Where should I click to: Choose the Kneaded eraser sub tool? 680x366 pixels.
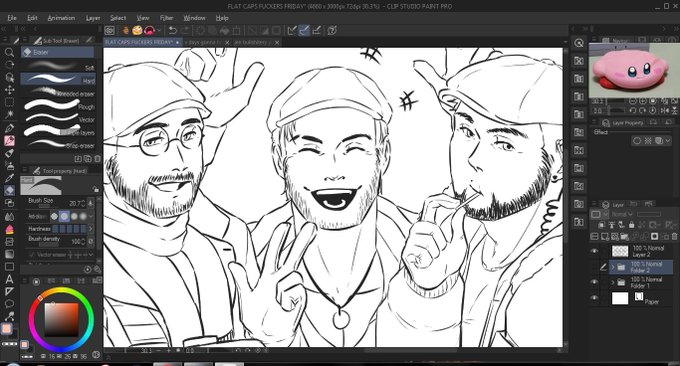58,92
